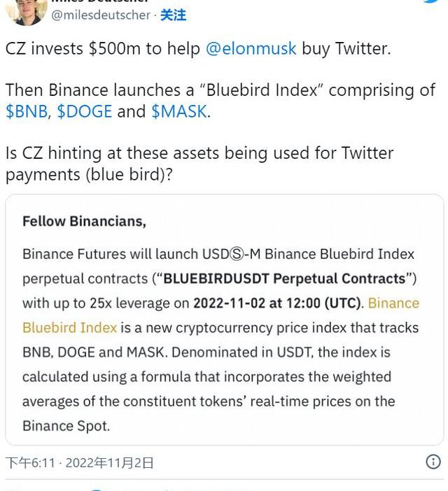This screenshot has height=491, width=448.
Task: Click the info icon beside the tweet date
Action: click(433, 462)
